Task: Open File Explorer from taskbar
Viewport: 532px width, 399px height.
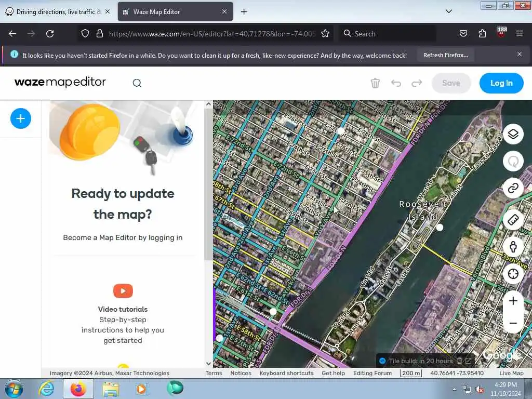Action: (110, 389)
